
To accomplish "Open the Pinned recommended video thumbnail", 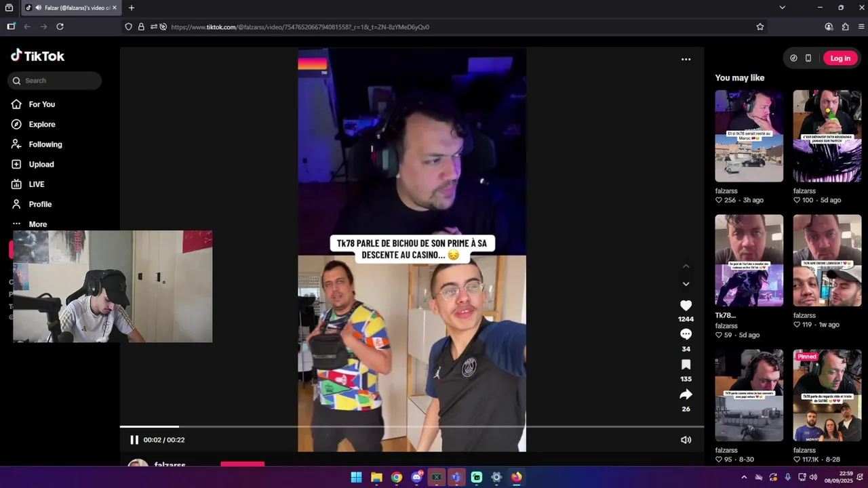I will (x=827, y=395).
